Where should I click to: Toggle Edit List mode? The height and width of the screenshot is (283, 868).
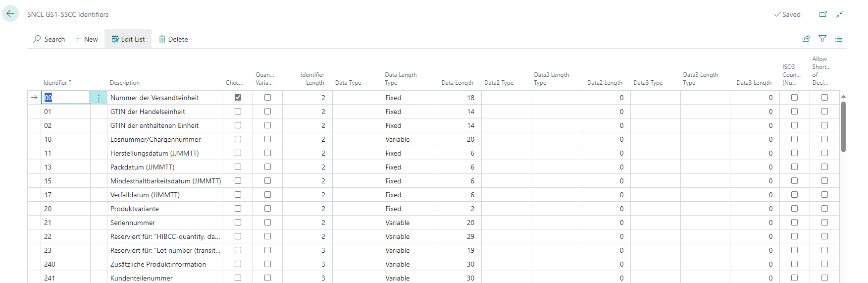pos(128,39)
